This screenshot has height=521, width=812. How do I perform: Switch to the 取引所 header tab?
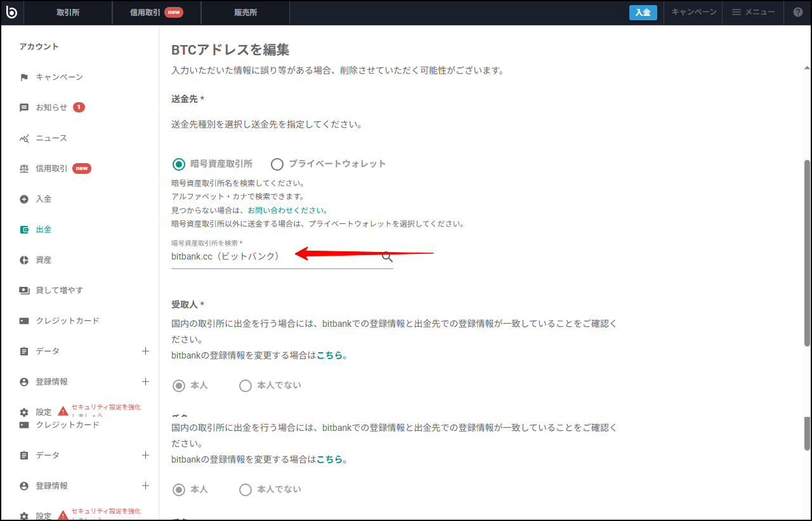coord(68,13)
